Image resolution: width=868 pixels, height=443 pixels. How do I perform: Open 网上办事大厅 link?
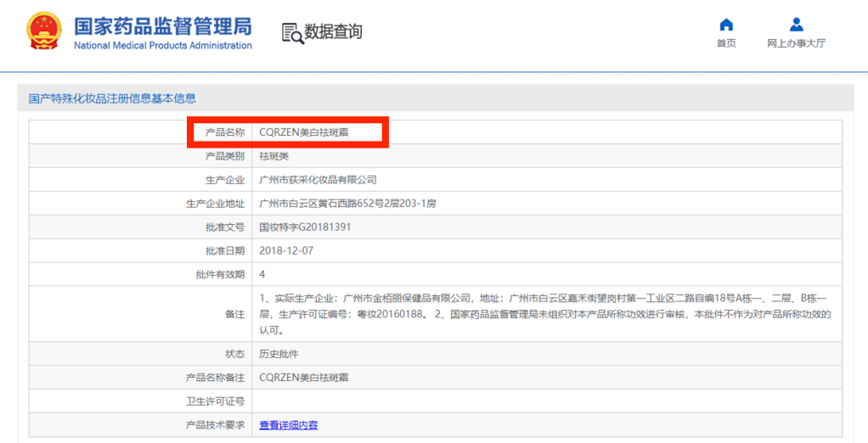click(x=796, y=43)
